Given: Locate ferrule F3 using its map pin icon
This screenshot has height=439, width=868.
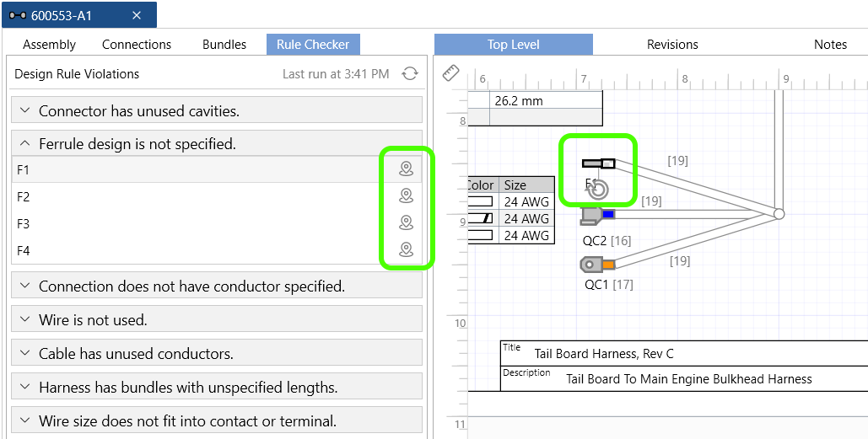Looking at the screenshot, I should [407, 222].
